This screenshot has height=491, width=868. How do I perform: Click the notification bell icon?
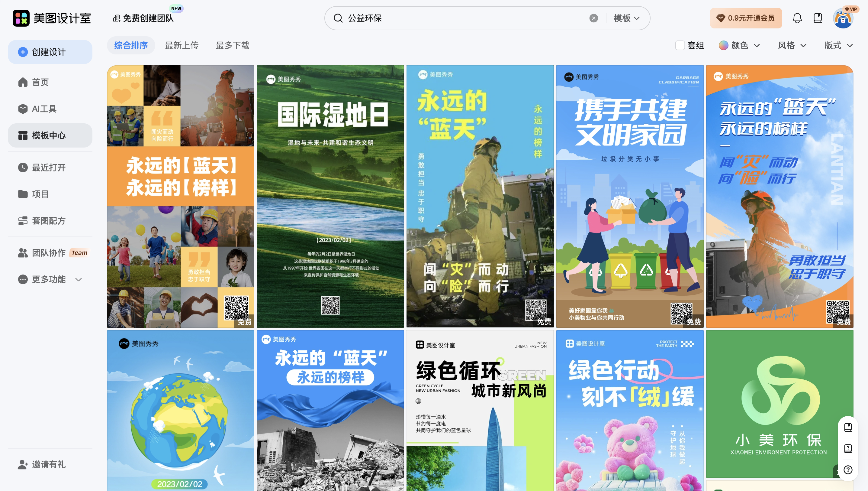point(797,18)
